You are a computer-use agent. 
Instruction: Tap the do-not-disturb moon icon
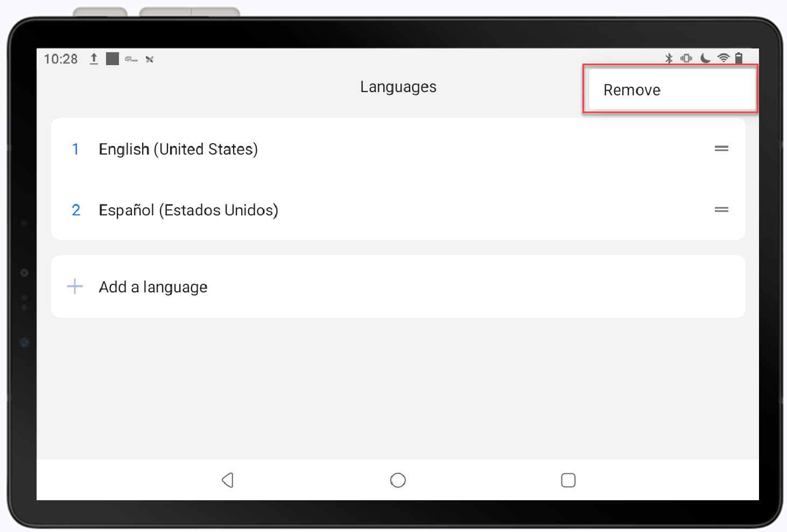coord(705,58)
